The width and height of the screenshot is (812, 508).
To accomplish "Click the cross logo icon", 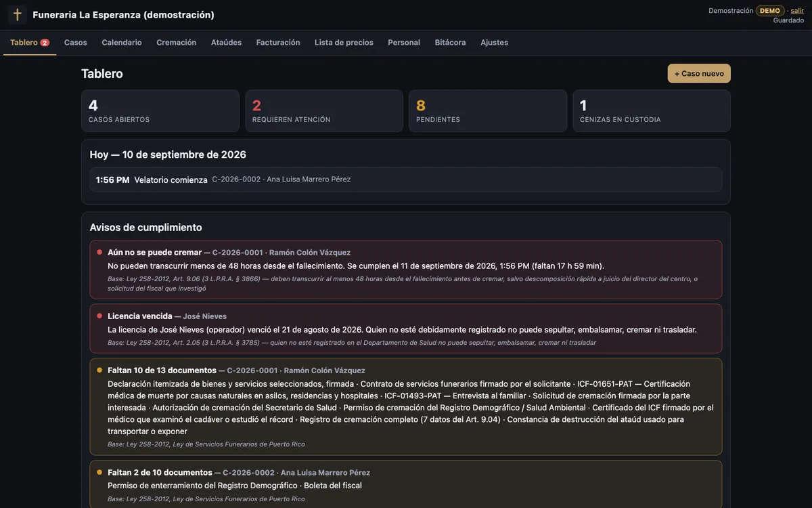I will [x=18, y=15].
